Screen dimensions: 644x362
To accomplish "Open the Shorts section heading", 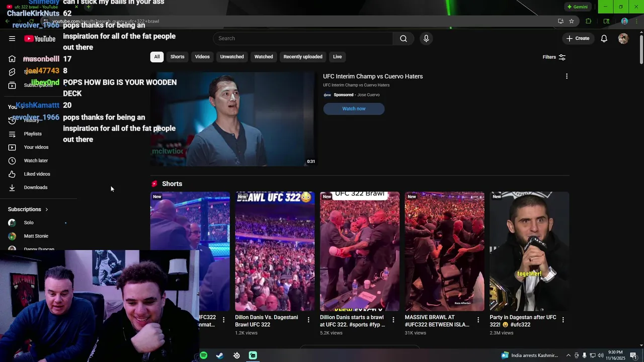I will click(172, 184).
